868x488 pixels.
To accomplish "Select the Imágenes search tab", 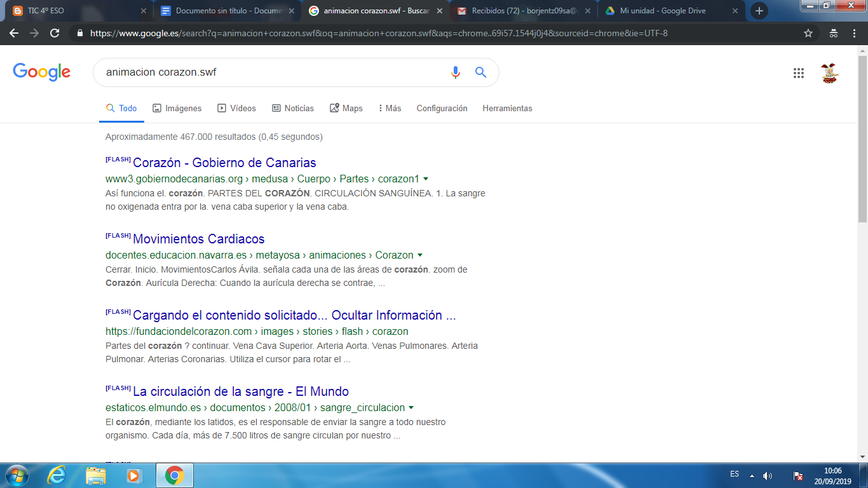I will [x=177, y=109].
